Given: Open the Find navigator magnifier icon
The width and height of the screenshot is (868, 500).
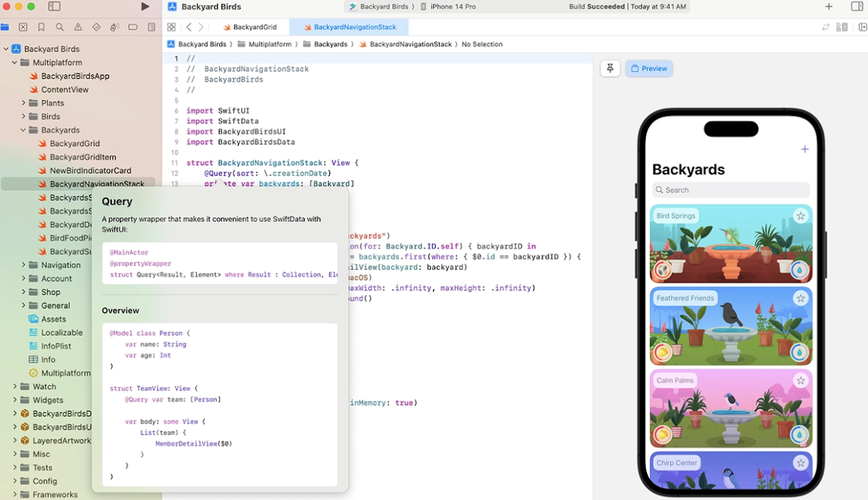Looking at the screenshot, I should (x=60, y=27).
